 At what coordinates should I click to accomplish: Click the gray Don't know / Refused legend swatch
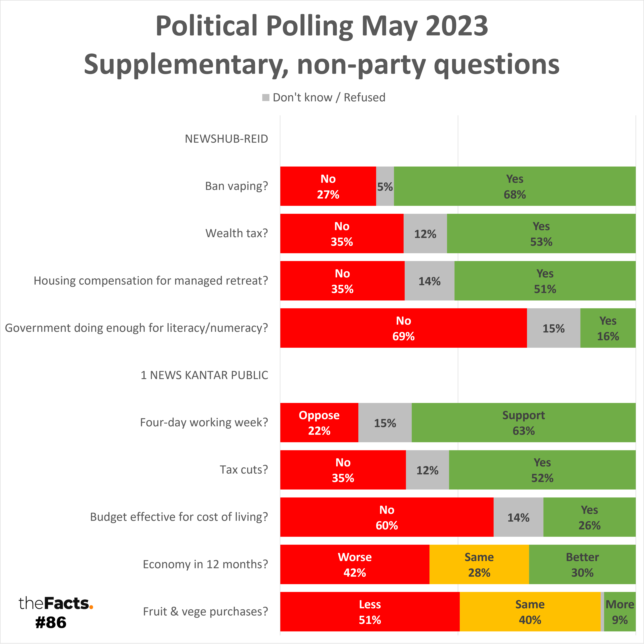[x=266, y=98]
